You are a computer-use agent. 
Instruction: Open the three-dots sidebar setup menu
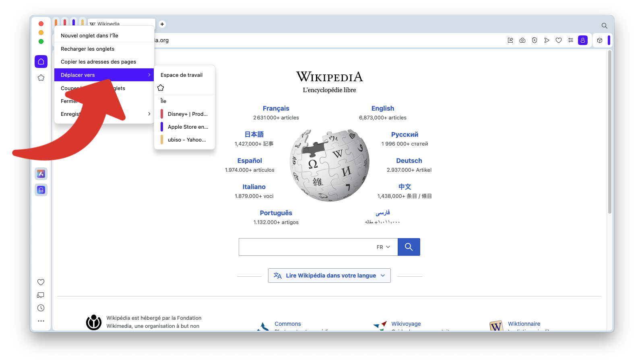[41, 321]
